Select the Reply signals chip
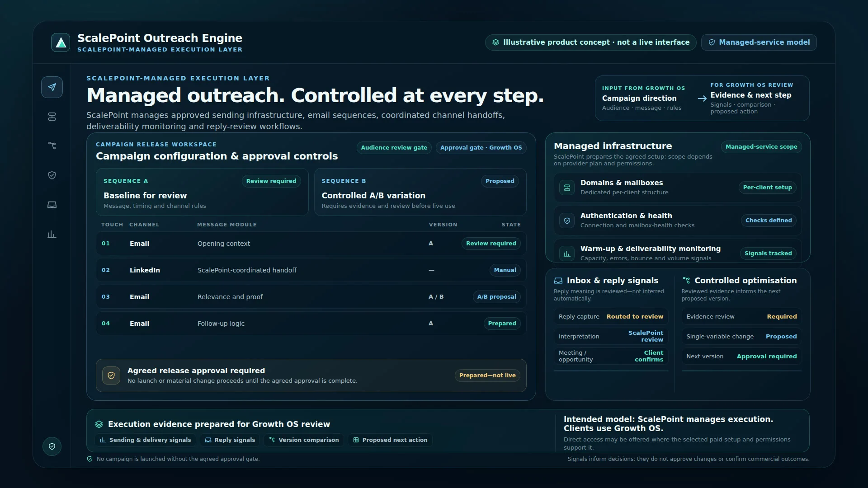 click(x=230, y=440)
